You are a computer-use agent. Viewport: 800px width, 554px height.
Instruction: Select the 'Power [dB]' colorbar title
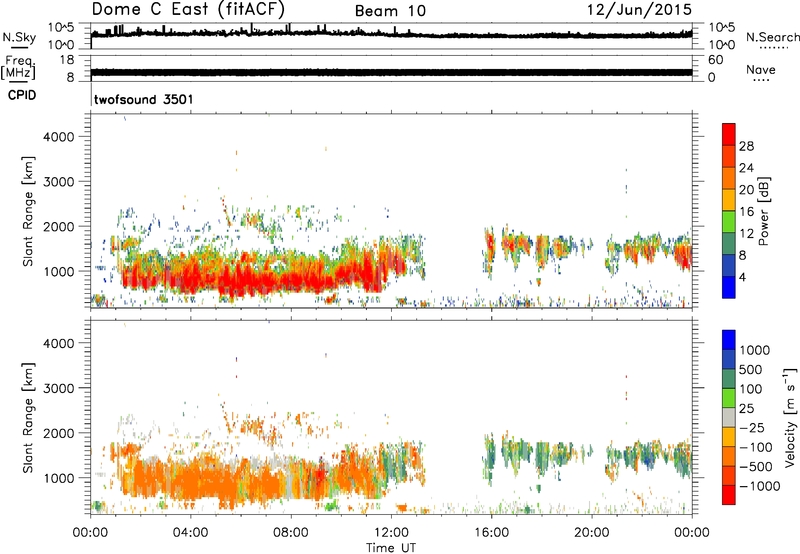(x=763, y=211)
